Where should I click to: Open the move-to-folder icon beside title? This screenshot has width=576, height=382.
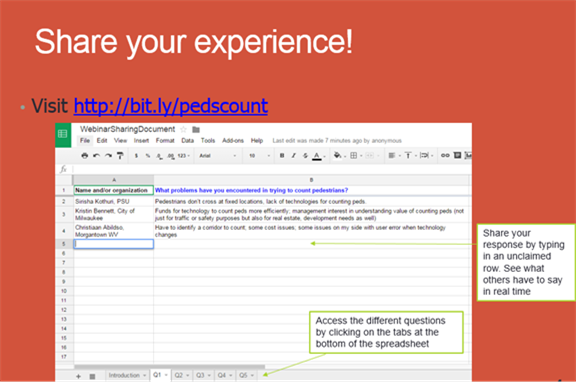point(196,129)
